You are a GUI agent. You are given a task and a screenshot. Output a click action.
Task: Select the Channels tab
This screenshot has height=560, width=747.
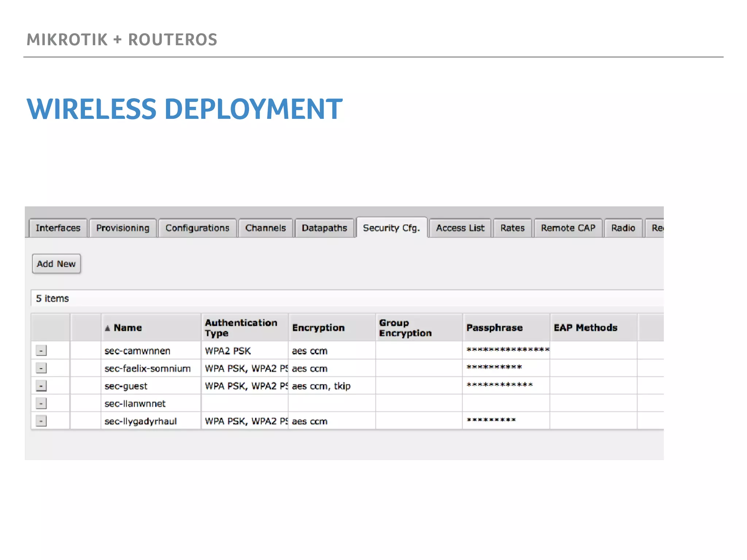click(266, 228)
